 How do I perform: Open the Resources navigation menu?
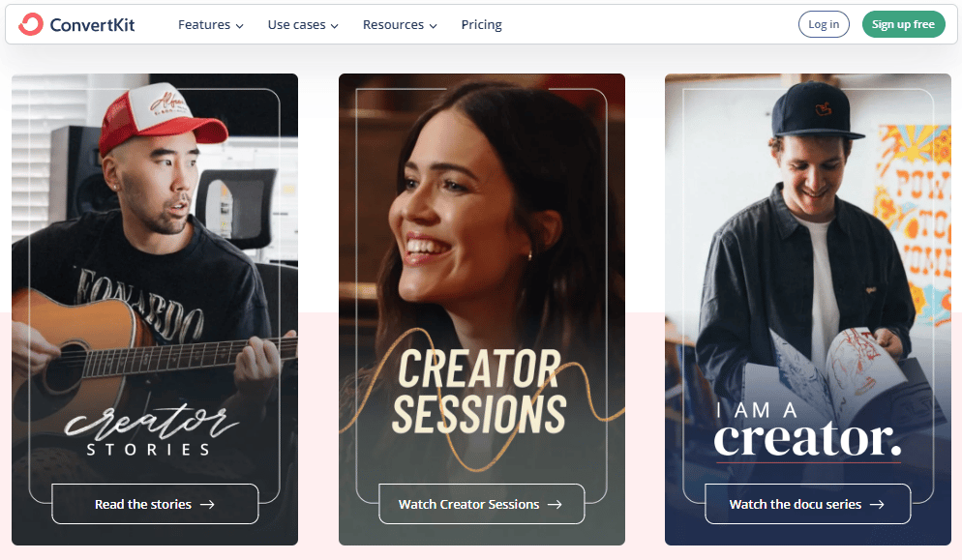(x=400, y=24)
